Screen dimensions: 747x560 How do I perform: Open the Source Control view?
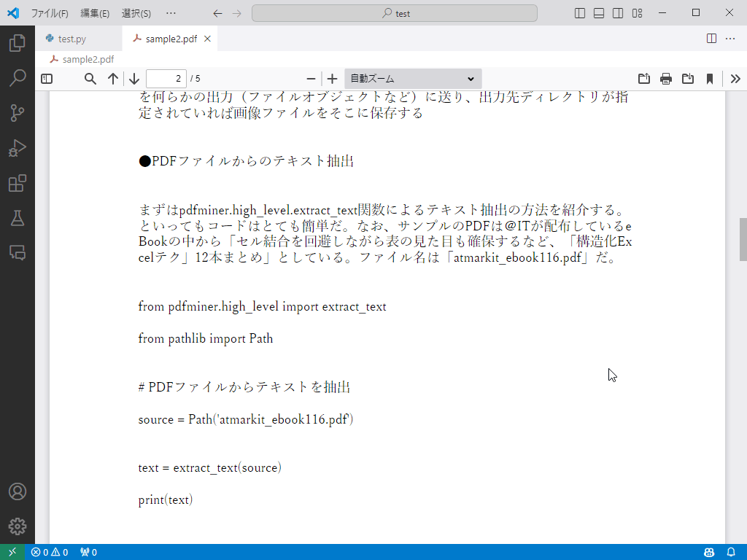(x=17, y=112)
